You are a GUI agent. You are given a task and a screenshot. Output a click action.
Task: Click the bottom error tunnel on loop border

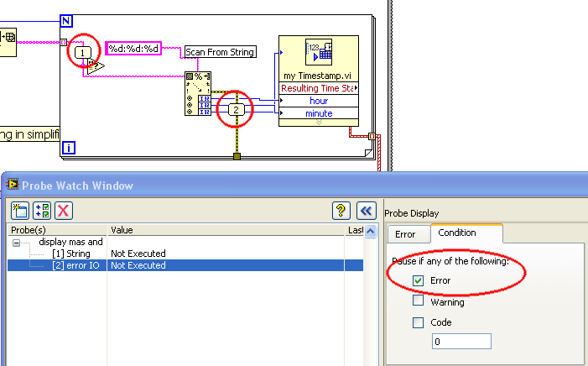(x=237, y=156)
